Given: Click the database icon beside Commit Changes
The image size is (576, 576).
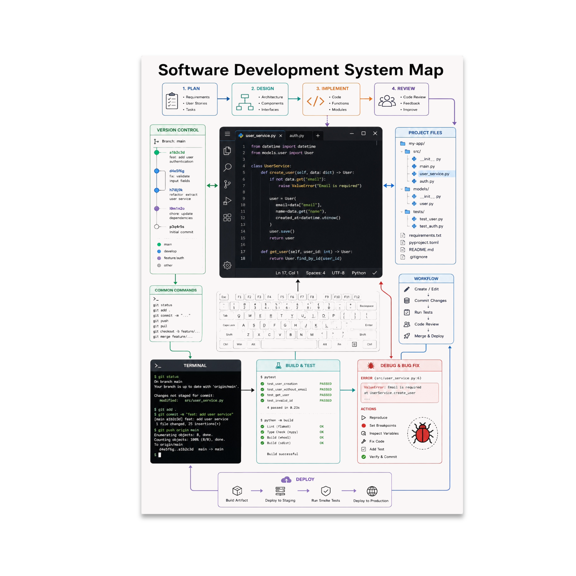Looking at the screenshot, I should click(407, 300).
